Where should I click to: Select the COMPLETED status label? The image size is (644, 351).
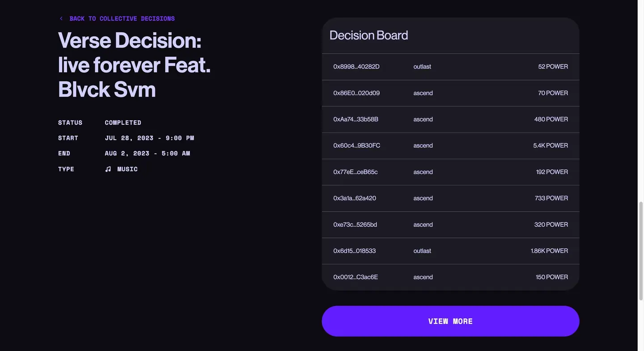(123, 123)
